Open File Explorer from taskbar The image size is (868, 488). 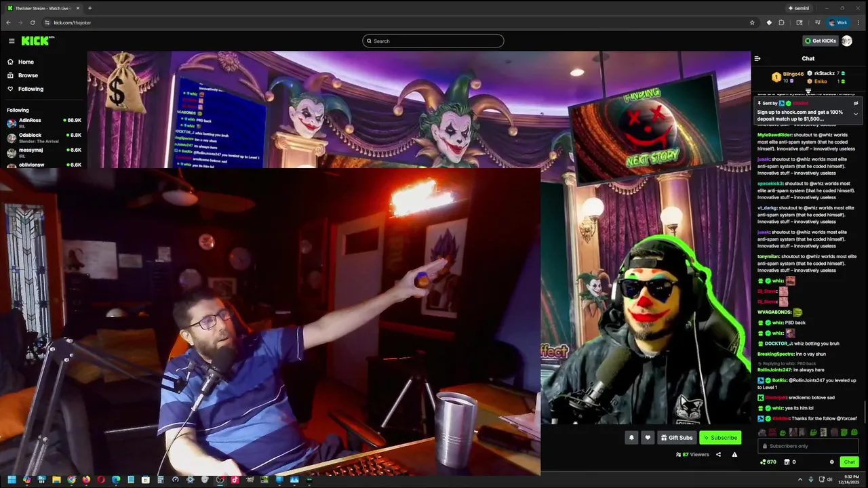tap(56, 480)
